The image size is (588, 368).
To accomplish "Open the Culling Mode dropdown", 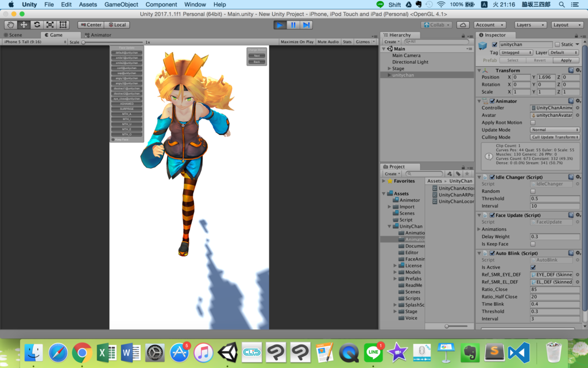I will tap(555, 137).
